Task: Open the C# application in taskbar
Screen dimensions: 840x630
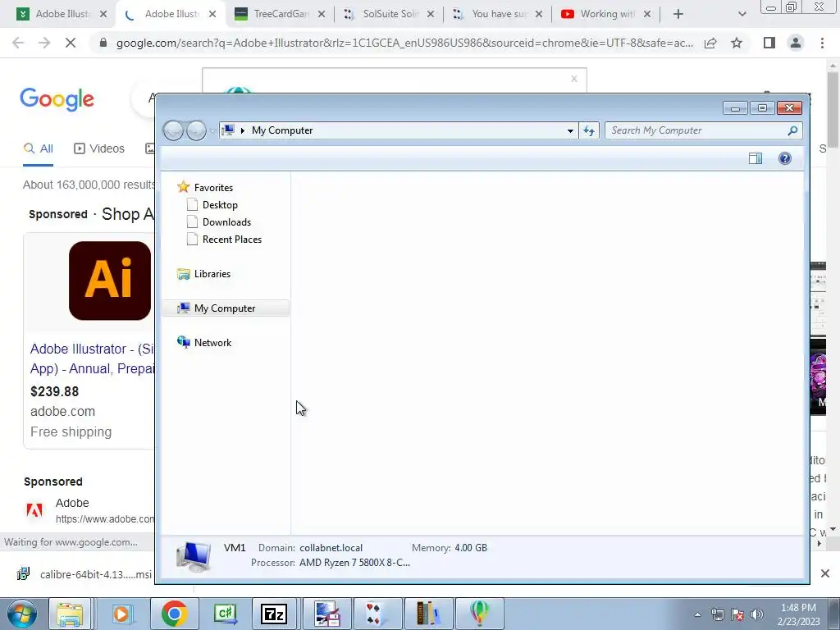Action: point(225,614)
